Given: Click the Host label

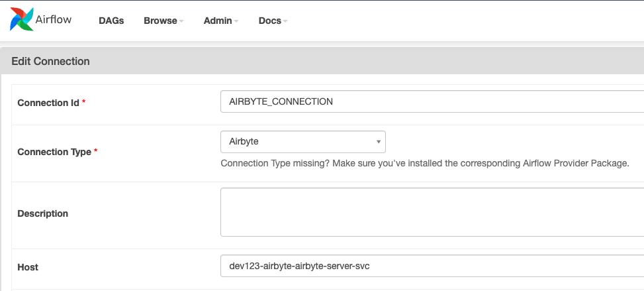Looking at the screenshot, I should point(28,268).
